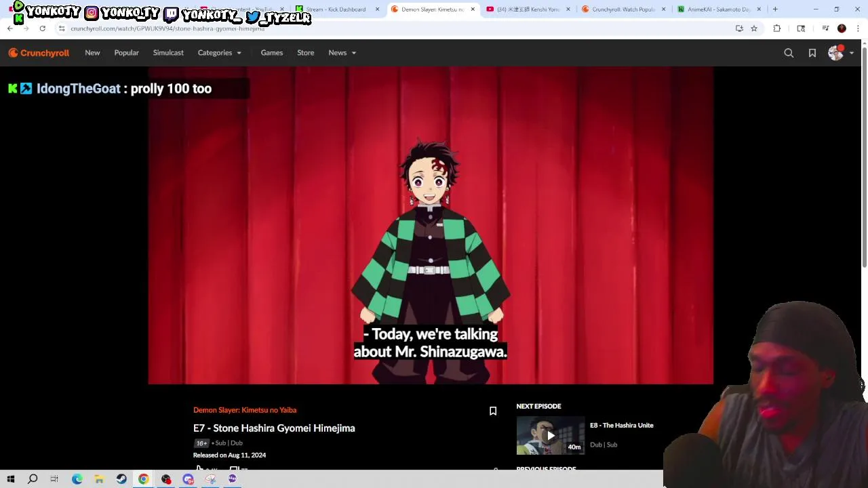Bookmark this page with the star icon
868x488 pixels.
click(x=754, y=28)
